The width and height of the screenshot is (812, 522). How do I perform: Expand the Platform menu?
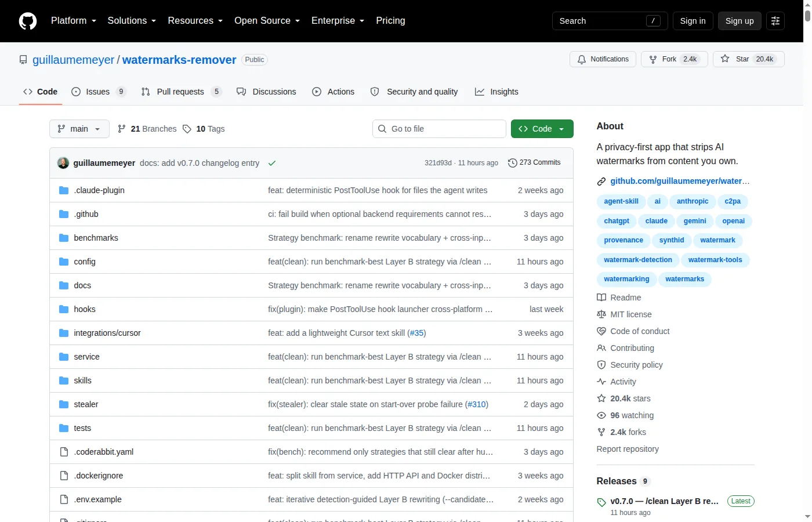(x=74, y=21)
